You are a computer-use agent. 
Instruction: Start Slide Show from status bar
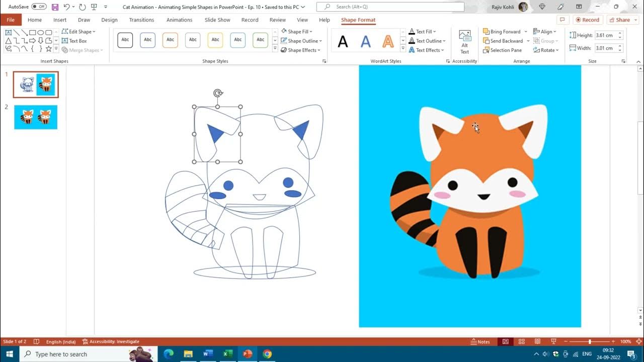point(553,341)
